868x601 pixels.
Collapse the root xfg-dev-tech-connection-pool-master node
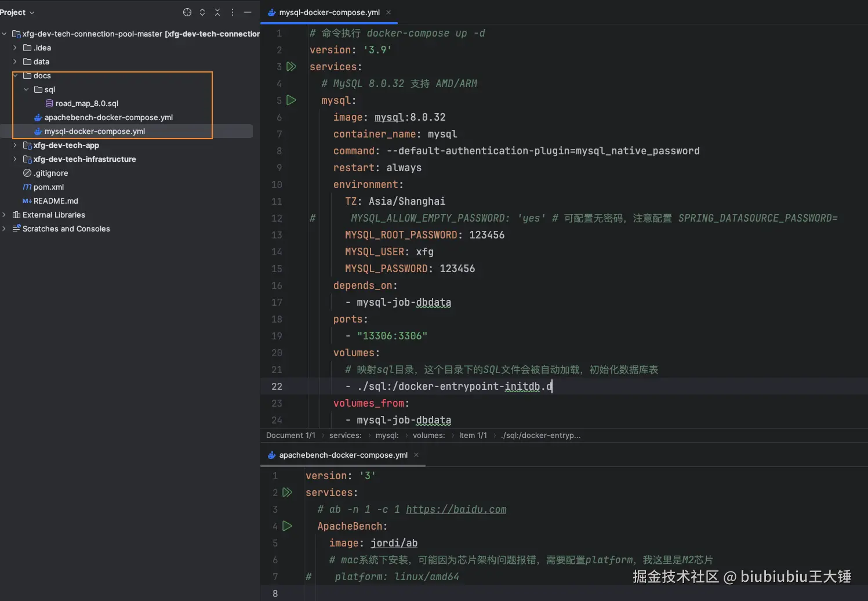5,34
